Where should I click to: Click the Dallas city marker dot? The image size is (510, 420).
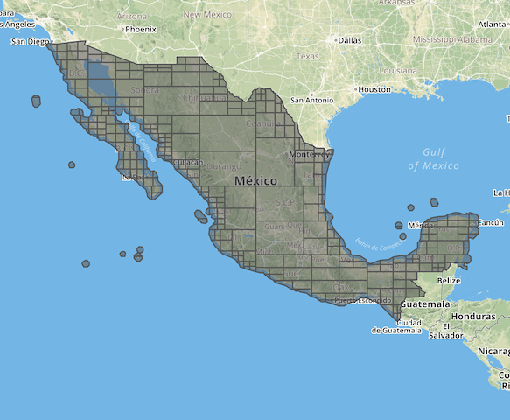pyautogui.click(x=336, y=40)
